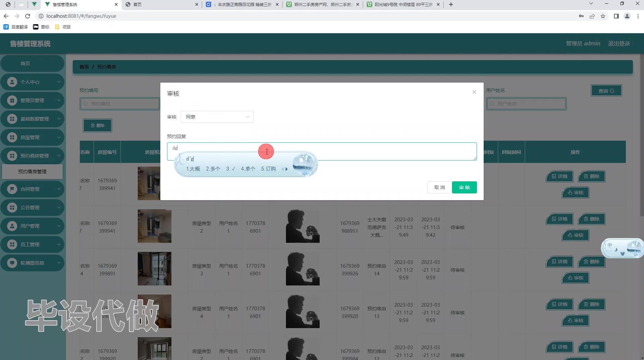Focus the 用户姓名 search field
Image resolution: width=644 pixels, height=360 pixels.
[526, 104]
